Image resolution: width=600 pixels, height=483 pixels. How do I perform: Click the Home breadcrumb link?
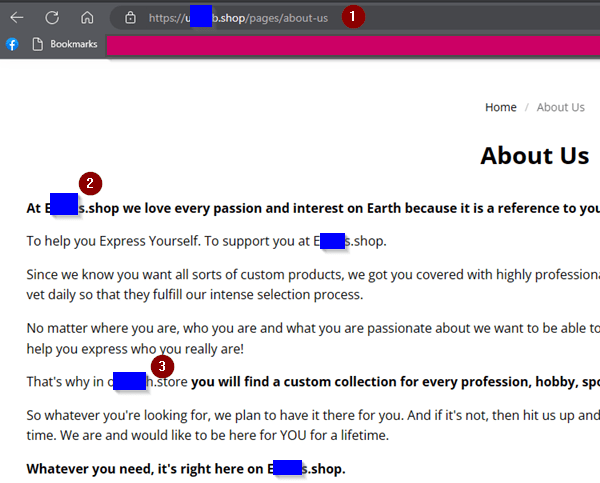tap(500, 107)
